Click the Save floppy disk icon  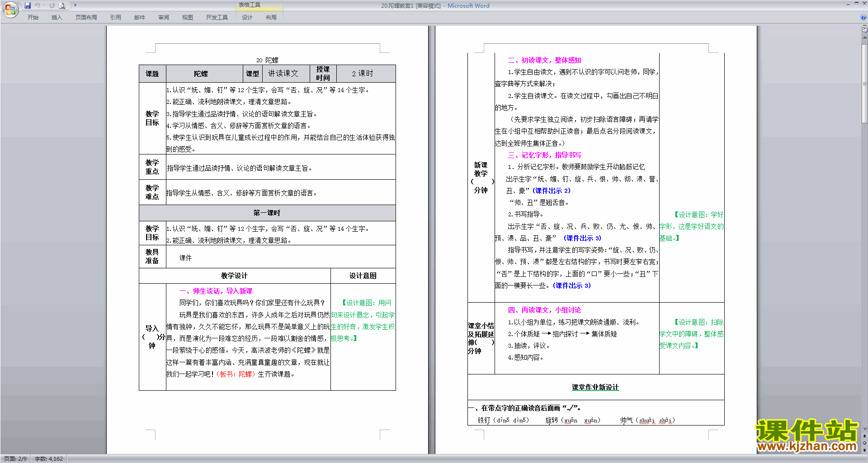point(28,5)
